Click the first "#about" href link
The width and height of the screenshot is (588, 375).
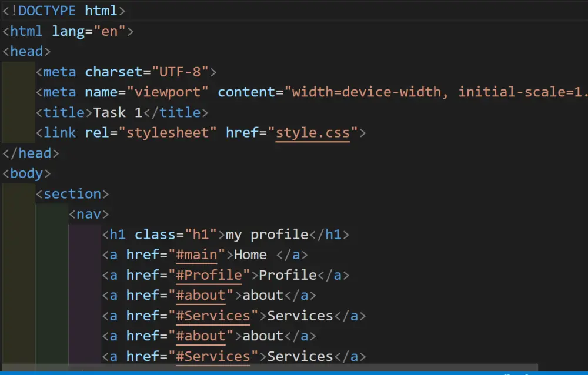(202, 295)
